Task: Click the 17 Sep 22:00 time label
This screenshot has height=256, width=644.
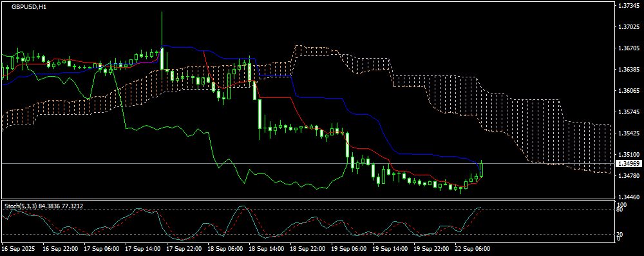Action: [184, 249]
